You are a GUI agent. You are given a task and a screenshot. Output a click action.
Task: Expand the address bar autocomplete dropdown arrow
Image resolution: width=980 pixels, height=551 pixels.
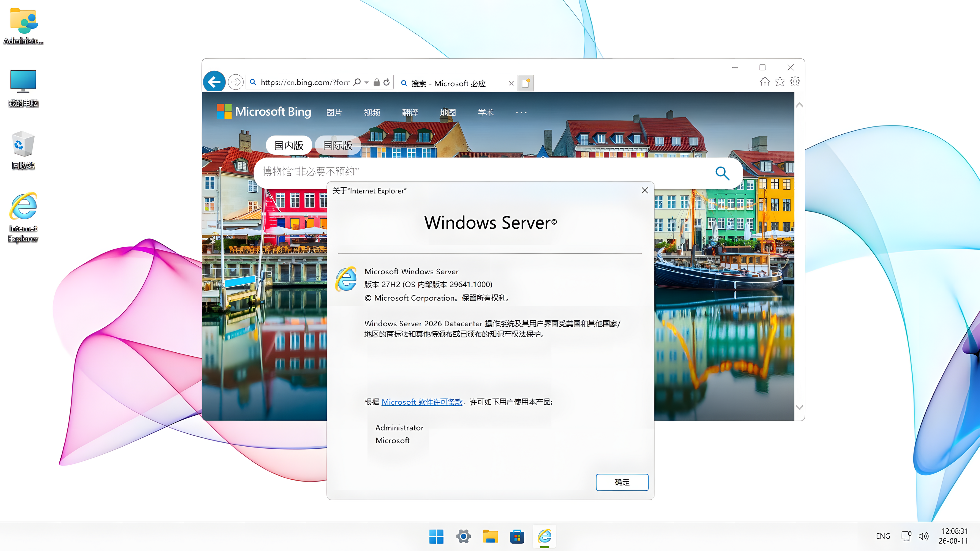click(x=366, y=82)
